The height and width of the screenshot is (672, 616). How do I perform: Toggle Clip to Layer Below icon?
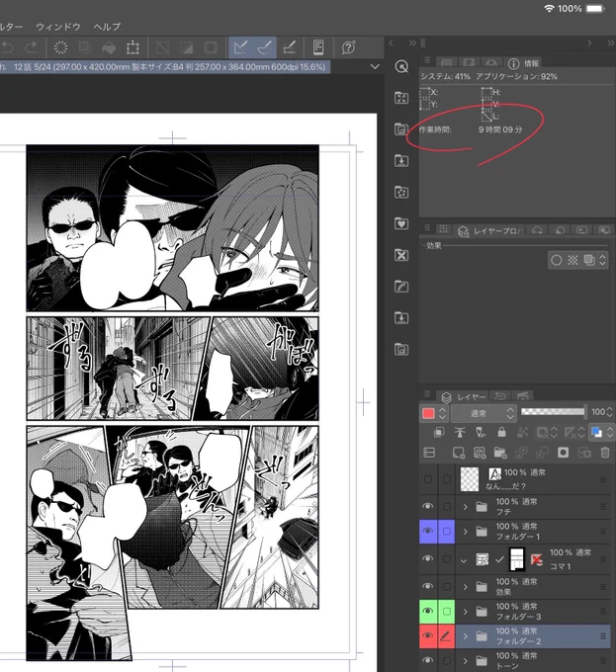(439, 432)
